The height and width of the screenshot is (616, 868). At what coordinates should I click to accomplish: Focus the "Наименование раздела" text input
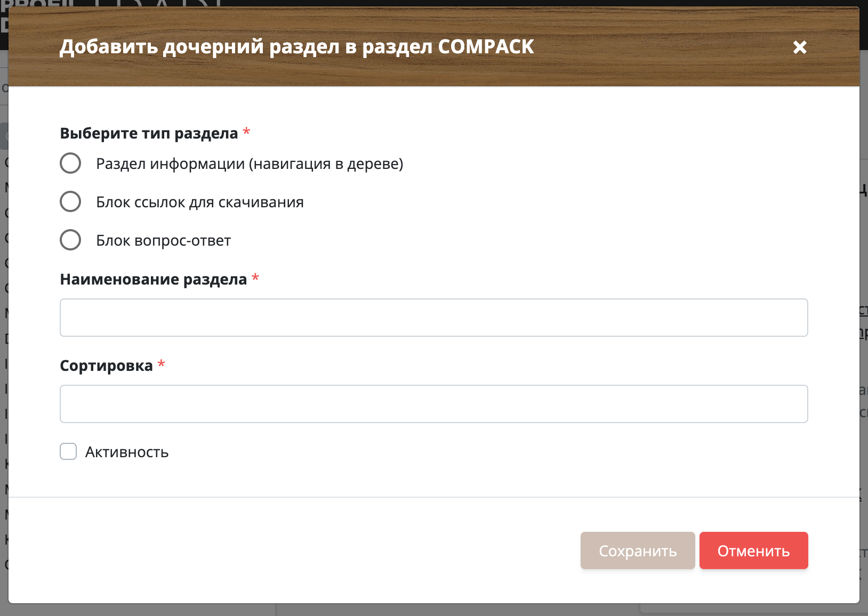(433, 318)
